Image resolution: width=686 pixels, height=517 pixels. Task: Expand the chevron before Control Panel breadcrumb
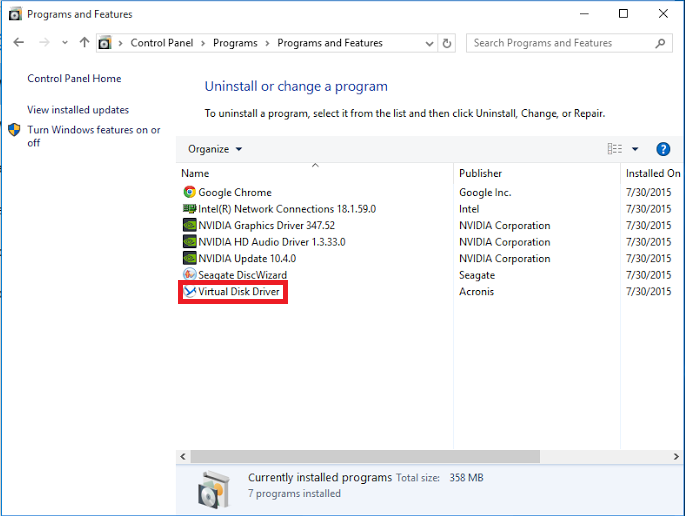click(x=120, y=43)
